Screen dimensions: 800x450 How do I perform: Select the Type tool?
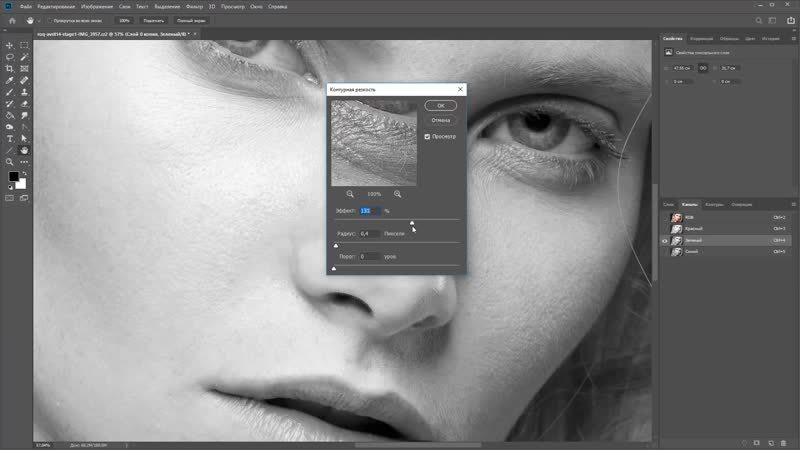10,138
